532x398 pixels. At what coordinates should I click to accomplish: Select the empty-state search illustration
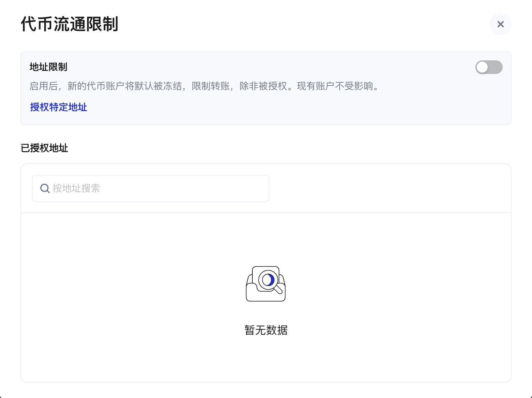pyautogui.click(x=266, y=284)
